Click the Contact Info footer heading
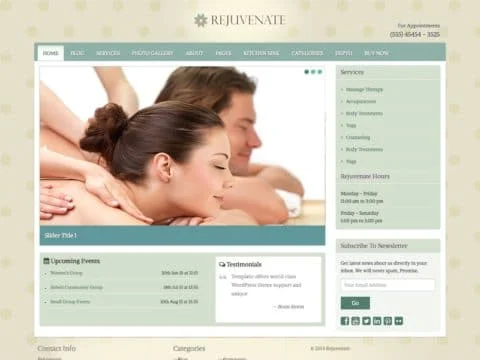Image resolution: width=480 pixels, height=360 pixels. pos(57,348)
